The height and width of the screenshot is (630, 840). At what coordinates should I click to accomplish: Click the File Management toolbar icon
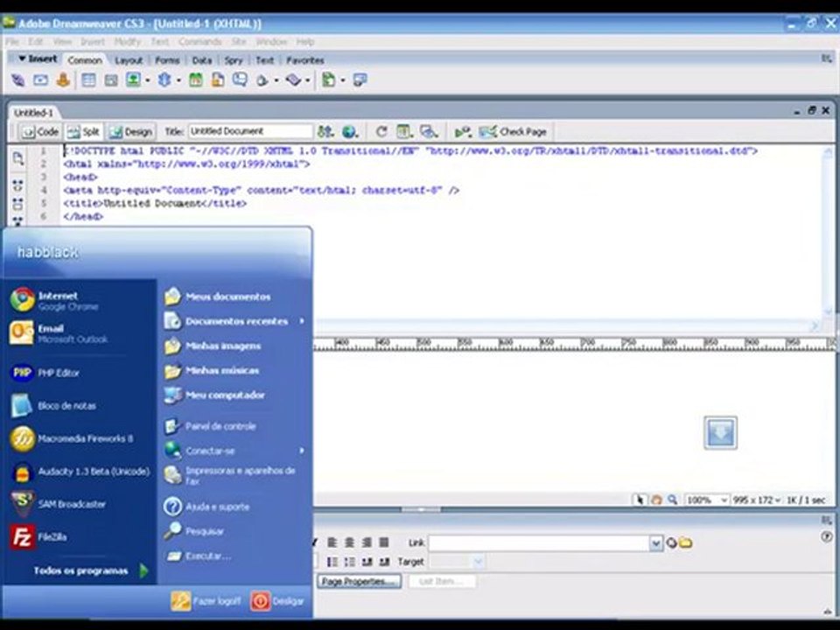325,131
